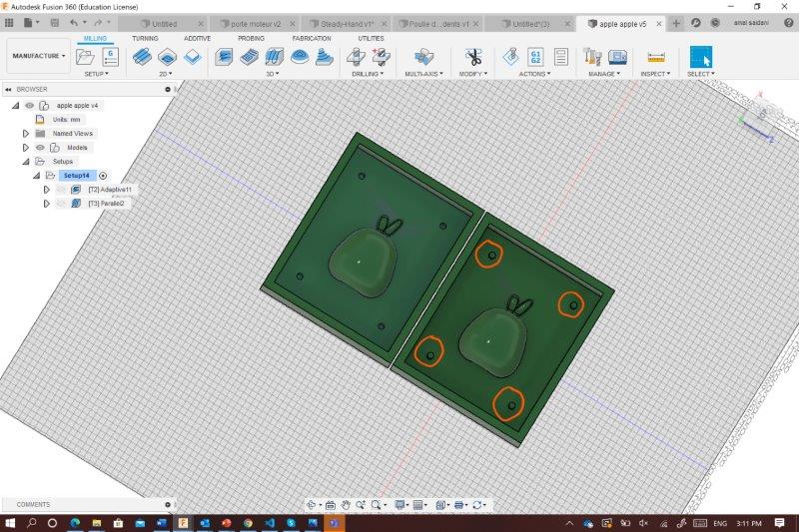Image resolution: width=799 pixels, height=532 pixels.
Task: Click the Drilling tool icon
Action: [356, 57]
